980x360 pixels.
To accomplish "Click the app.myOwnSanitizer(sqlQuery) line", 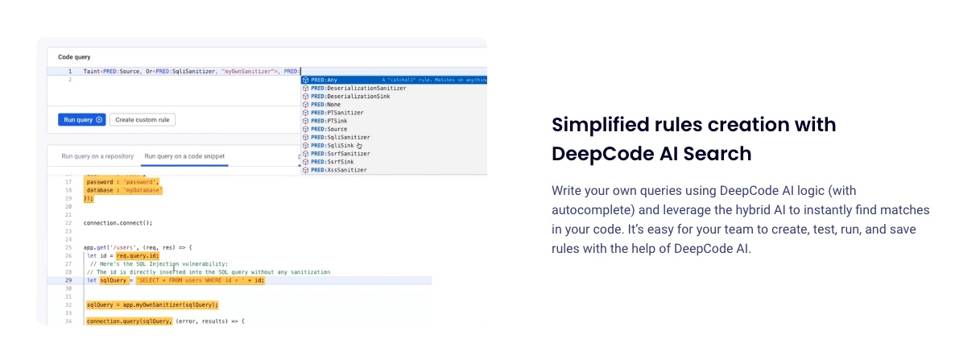I will pos(152,305).
